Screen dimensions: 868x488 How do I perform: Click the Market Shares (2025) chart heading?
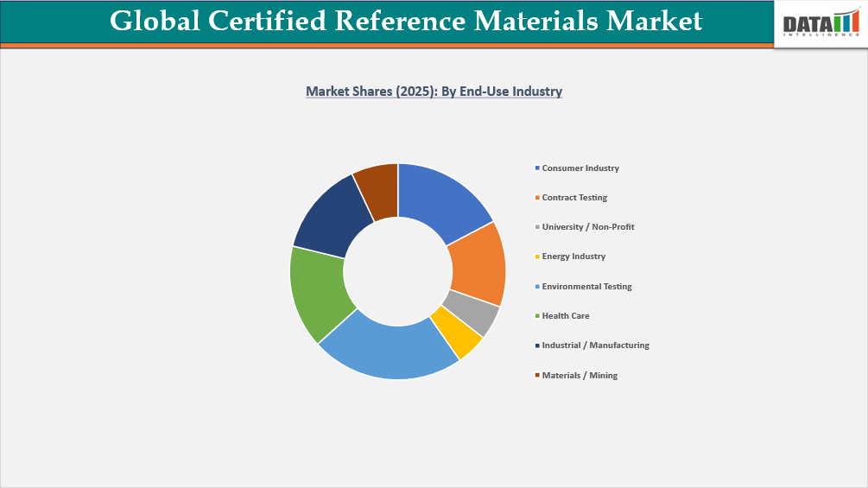click(x=434, y=92)
